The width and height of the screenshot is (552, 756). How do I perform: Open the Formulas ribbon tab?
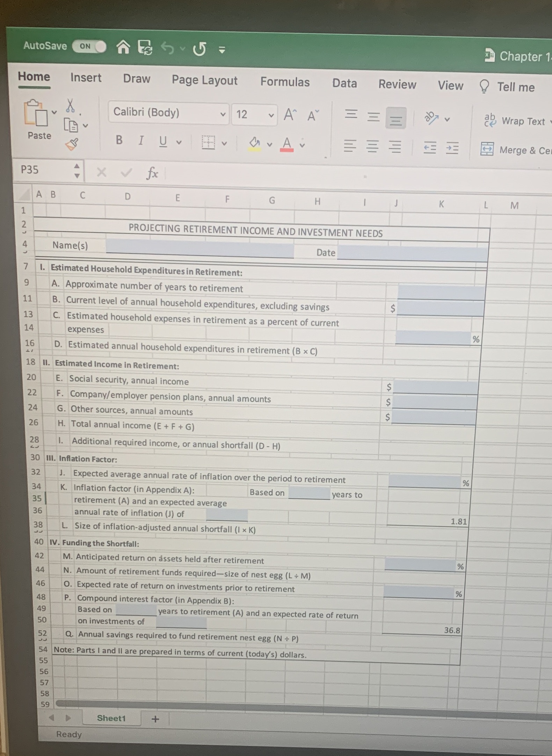pyautogui.click(x=285, y=82)
